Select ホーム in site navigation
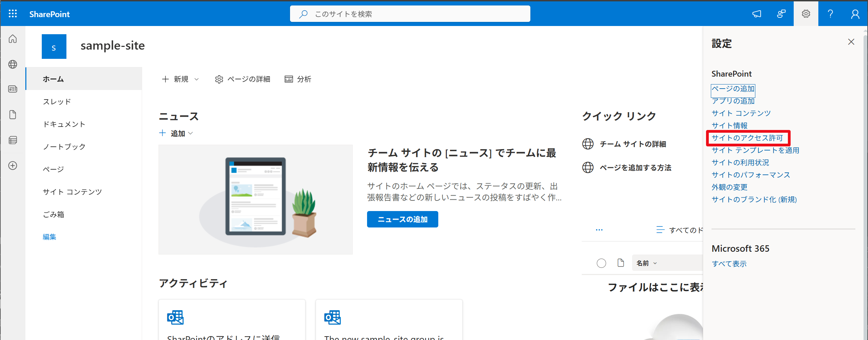 click(x=84, y=79)
